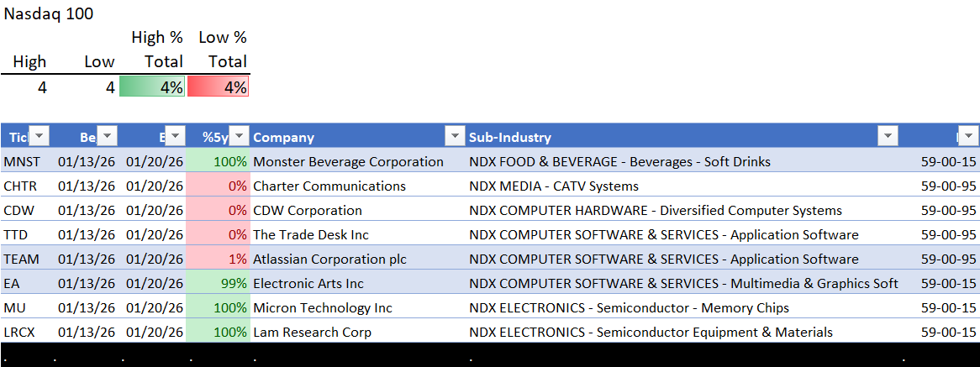Click the Nasdaq 100 title cell
This screenshot has height=367, width=980.
[49, 13]
